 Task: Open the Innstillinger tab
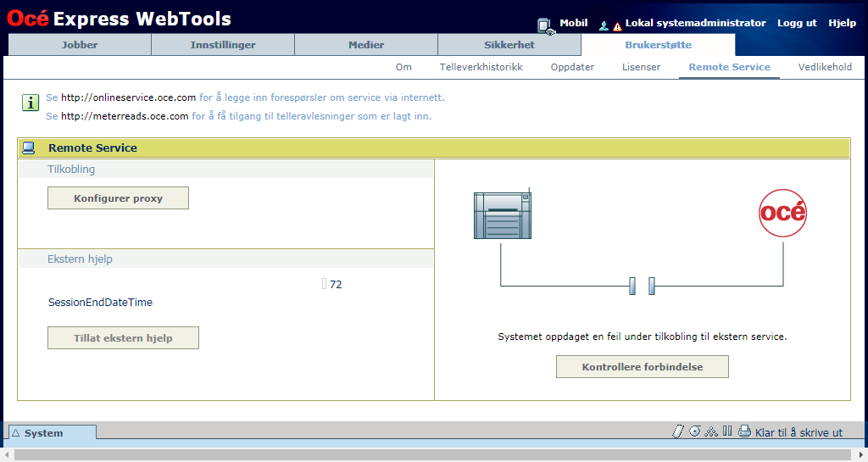[x=223, y=45]
